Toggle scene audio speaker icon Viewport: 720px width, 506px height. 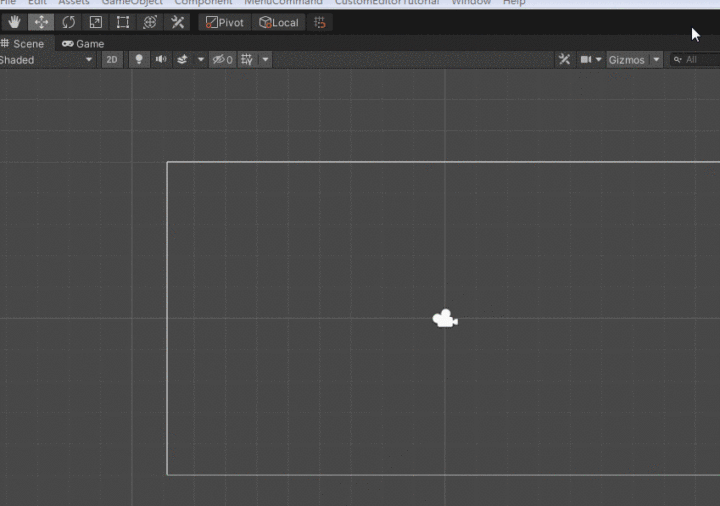tap(161, 60)
